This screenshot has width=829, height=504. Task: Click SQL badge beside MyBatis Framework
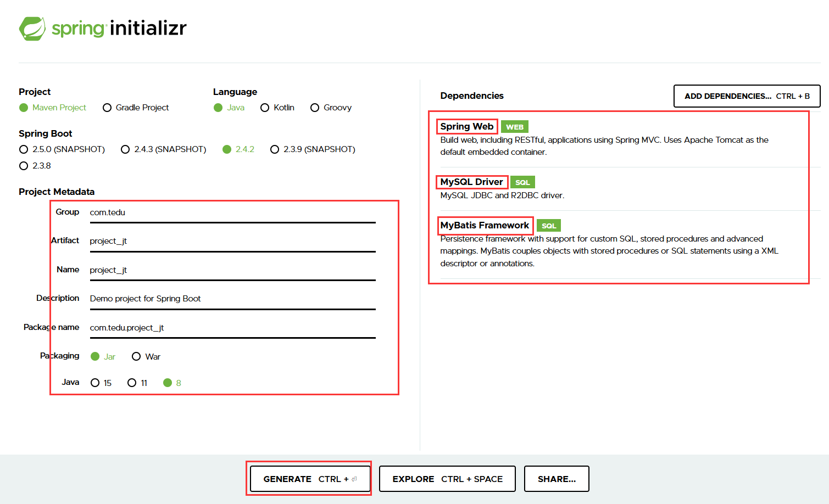(x=549, y=226)
